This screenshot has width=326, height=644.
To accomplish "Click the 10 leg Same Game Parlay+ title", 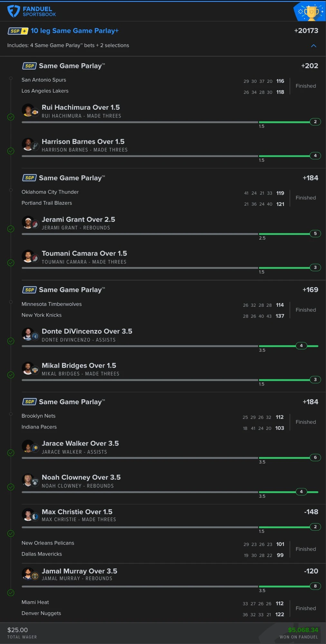I will point(75,31).
